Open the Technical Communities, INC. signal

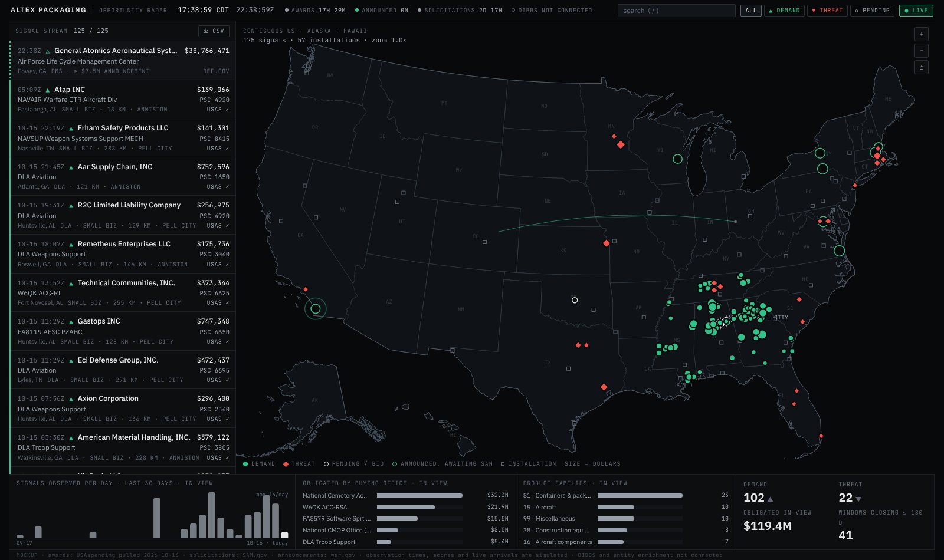coord(123,292)
